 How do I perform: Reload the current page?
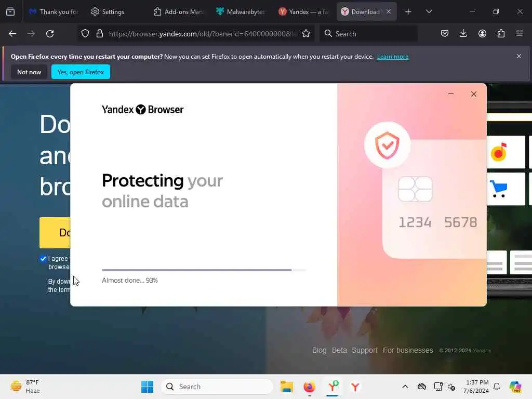[50, 34]
